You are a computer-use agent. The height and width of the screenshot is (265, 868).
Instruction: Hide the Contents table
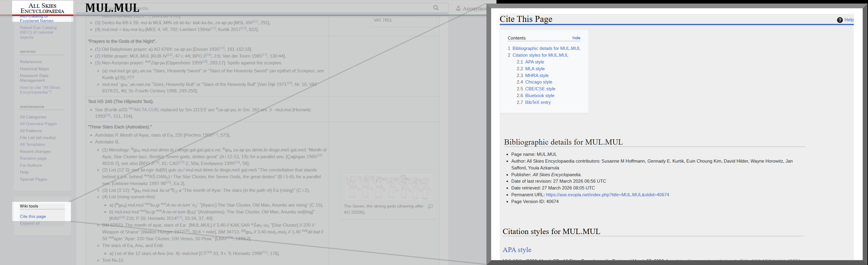(576, 38)
